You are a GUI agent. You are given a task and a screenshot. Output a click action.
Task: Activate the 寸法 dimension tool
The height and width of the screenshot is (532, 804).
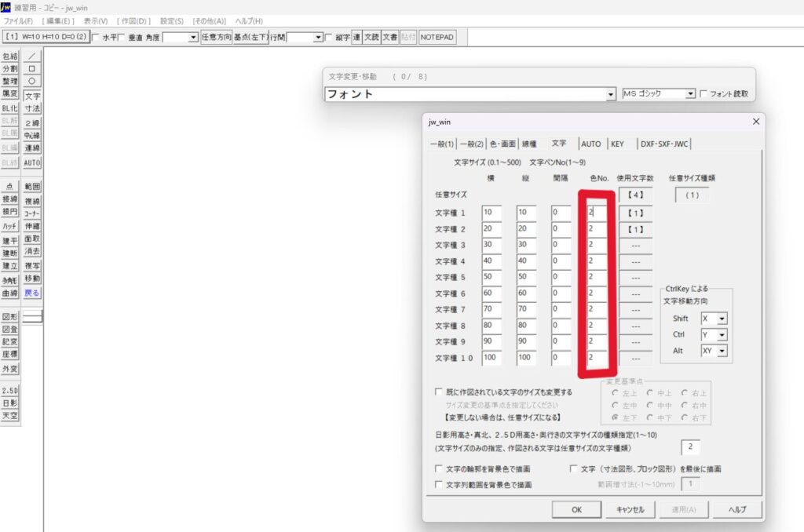[32, 109]
